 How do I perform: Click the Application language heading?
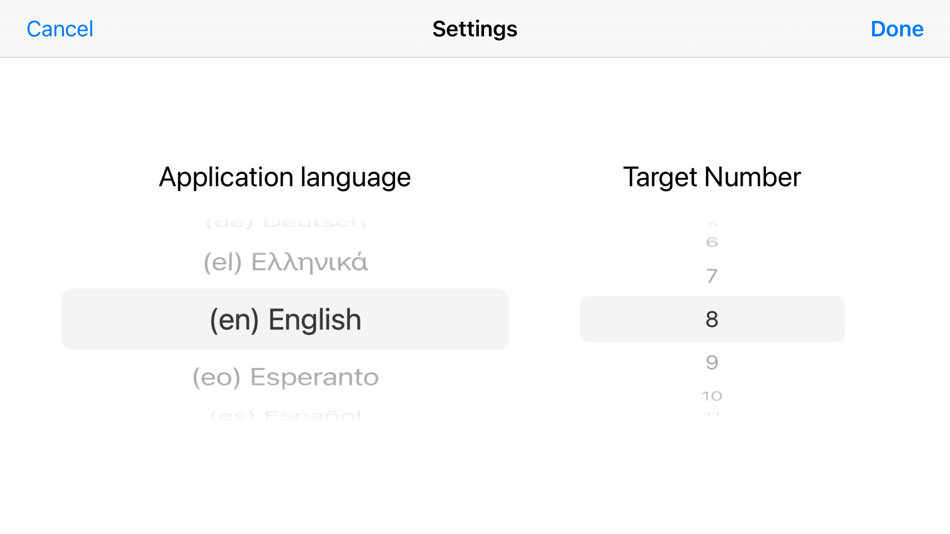click(284, 177)
